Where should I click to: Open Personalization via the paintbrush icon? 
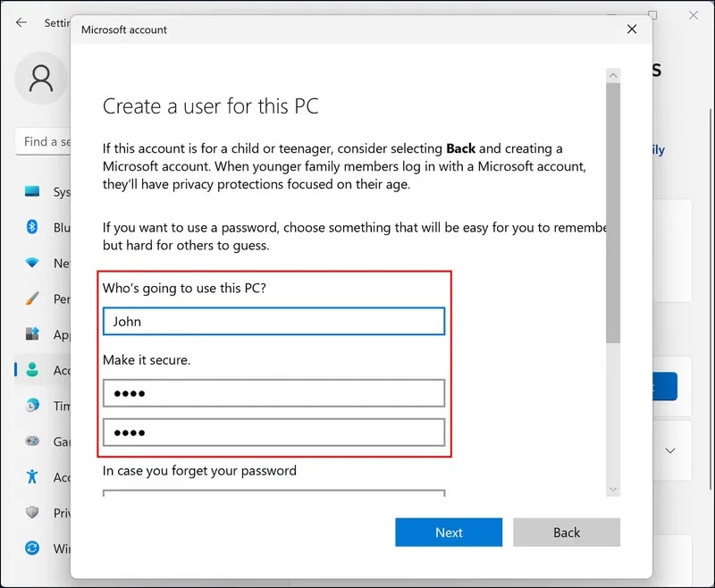click(x=32, y=298)
